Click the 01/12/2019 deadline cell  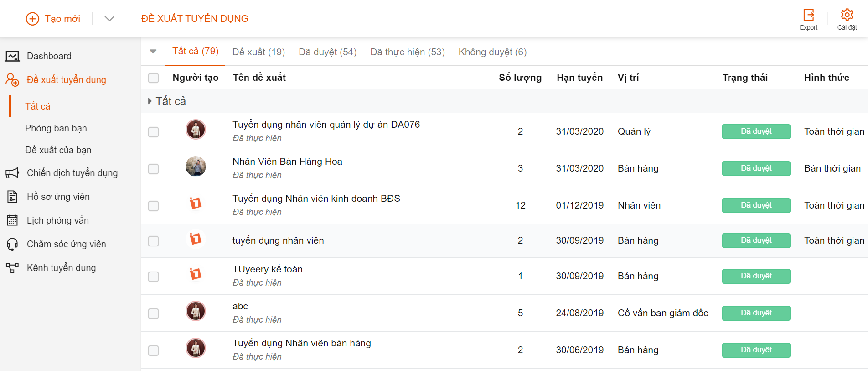point(580,205)
